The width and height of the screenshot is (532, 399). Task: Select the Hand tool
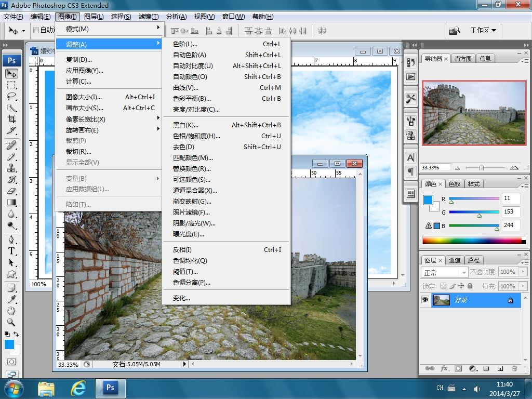tap(11, 311)
